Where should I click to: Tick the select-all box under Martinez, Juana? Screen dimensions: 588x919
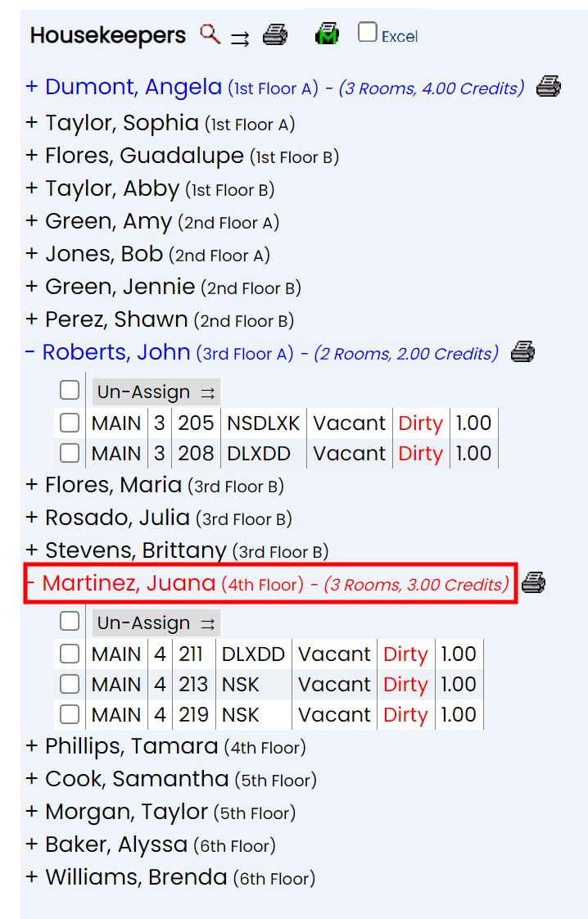70,621
